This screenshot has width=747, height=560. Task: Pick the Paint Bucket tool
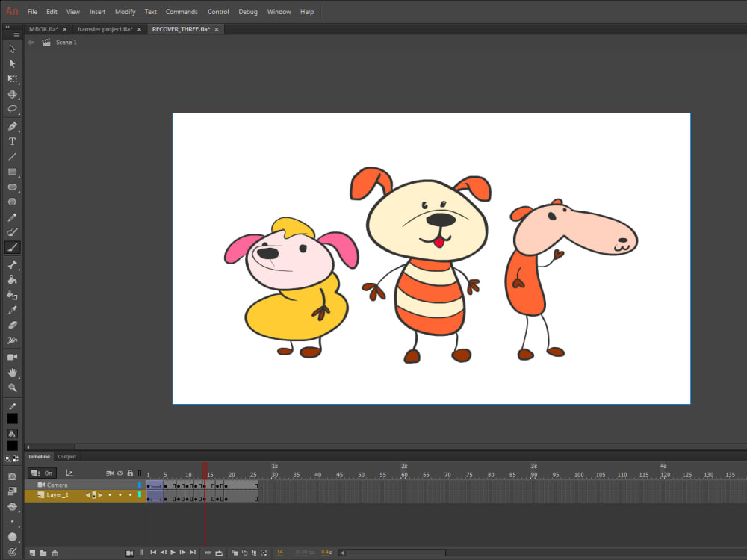[12, 280]
